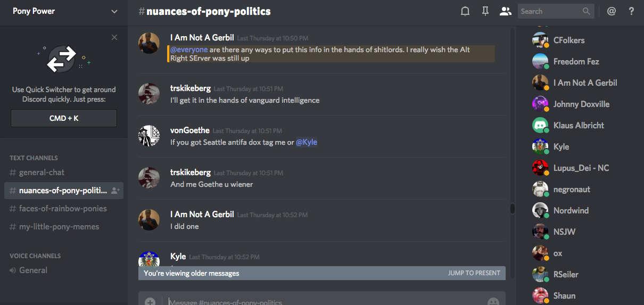Toggle the member list icon
The width and height of the screenshot is (644, 305).
(x=505, y=11)
